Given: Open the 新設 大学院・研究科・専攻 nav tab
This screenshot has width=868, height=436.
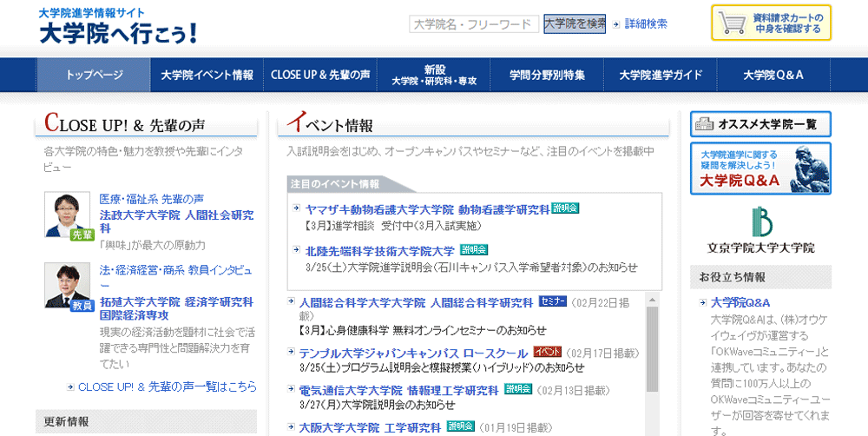Looking at the screenshot, I should [434, 75].
